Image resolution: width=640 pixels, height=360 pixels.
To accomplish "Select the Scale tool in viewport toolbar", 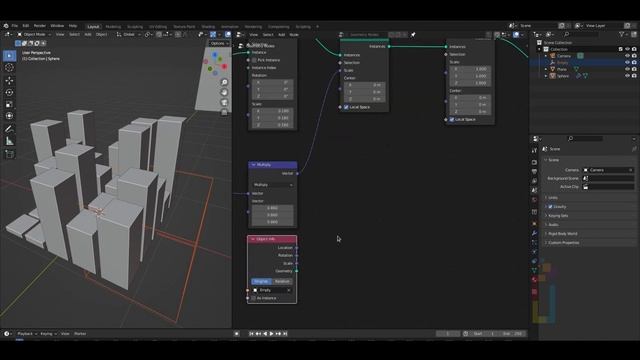I will pyautogui.click(x=9, y=104).
